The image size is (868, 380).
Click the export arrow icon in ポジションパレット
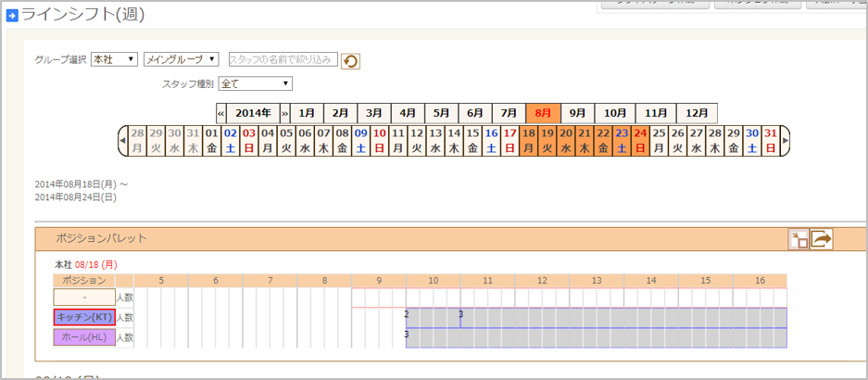(x=822, y=239)
